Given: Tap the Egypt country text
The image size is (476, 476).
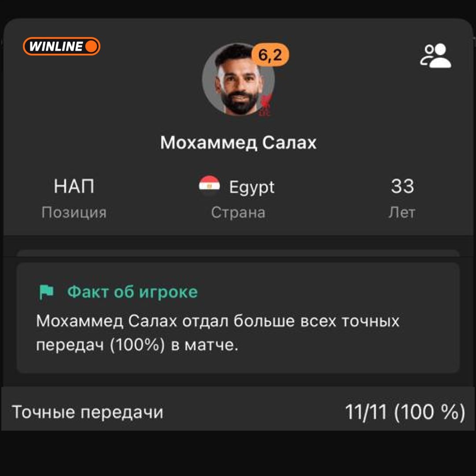Looking at the screenshot, I should [252, 187].
